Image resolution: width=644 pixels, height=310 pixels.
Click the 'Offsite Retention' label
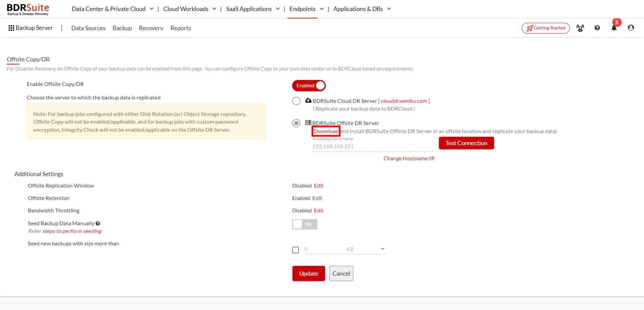pyautogui.click(x=48, y=198)
